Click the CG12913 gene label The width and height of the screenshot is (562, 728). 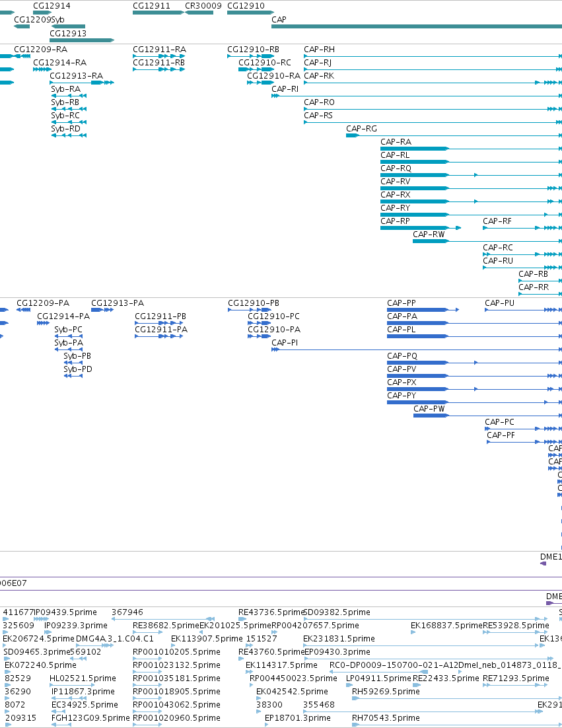(x=68, y=34)
